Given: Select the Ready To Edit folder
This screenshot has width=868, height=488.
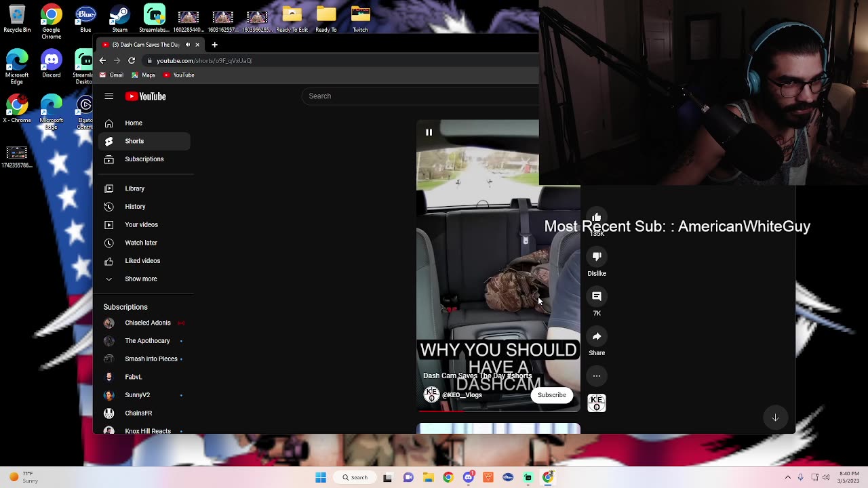Looking at the screenshot, I should [x=292, y=20].
